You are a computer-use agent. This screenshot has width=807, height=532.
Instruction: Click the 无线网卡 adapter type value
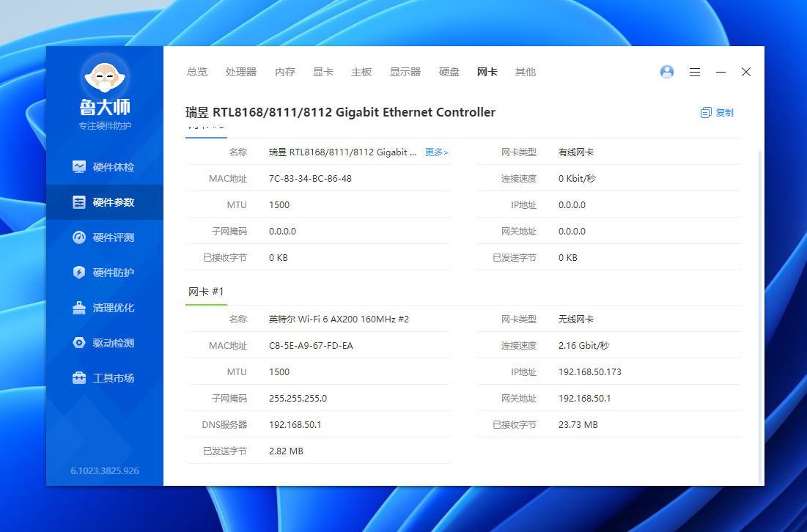coord(576,319)
